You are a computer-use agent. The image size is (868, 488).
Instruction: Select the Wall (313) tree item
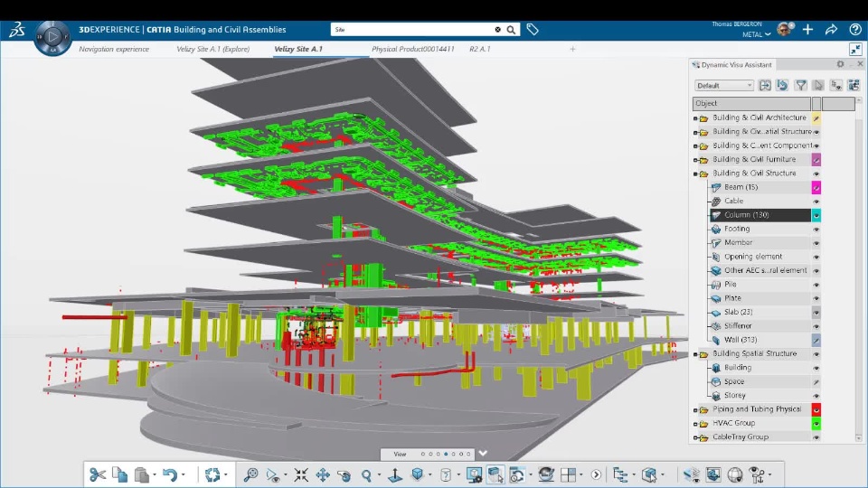click(x=741, y=340)
